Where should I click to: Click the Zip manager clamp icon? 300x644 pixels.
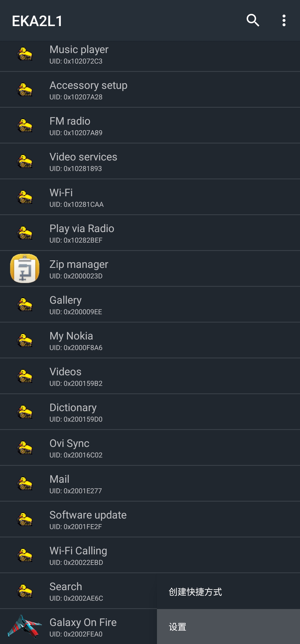(x=25, y=268)
